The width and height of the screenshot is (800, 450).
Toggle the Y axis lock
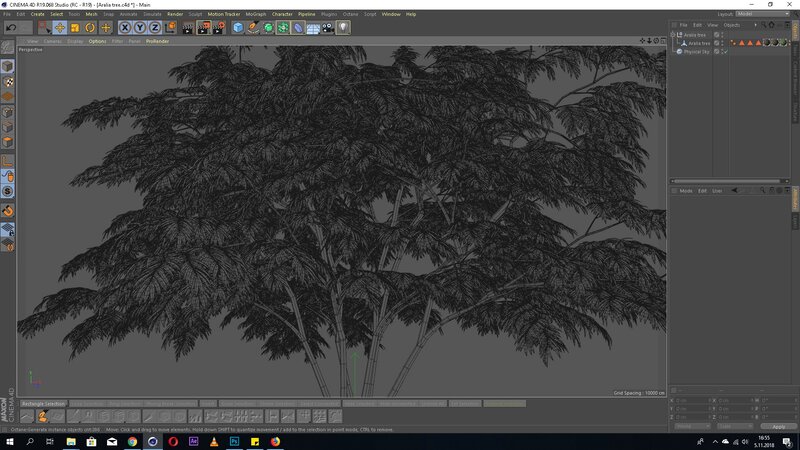click(x=139, y=28)
